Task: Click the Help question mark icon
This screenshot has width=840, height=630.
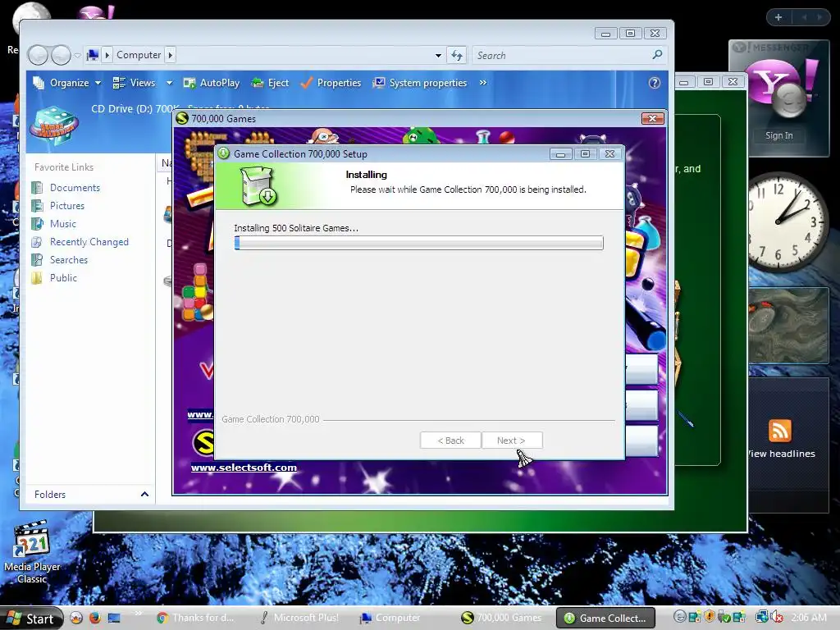Action: coord(654,83)
